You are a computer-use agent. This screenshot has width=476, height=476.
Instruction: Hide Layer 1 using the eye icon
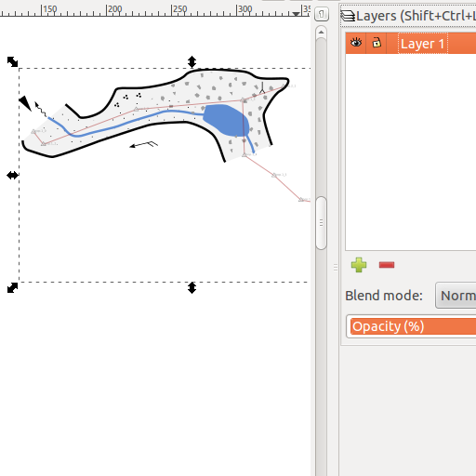(x=356, y=43)
